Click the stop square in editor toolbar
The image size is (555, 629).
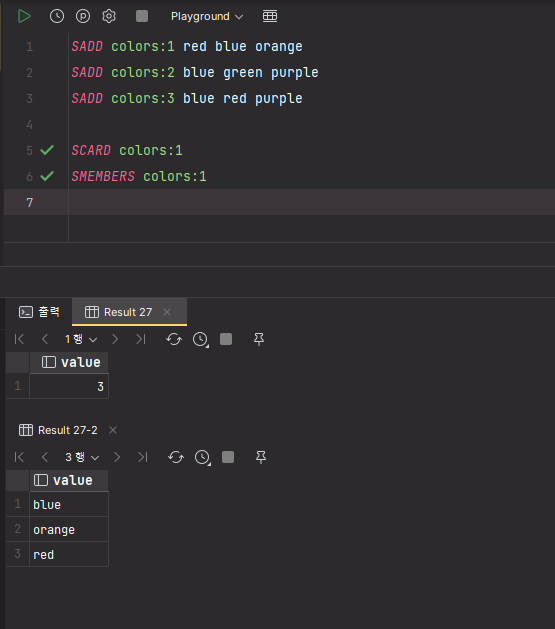point(142,16)
